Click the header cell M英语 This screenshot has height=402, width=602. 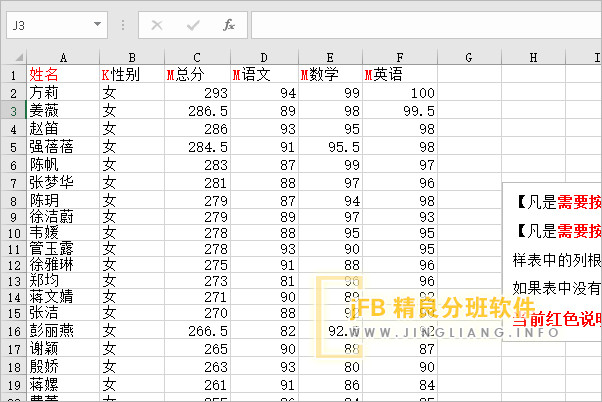coord(400,74)
